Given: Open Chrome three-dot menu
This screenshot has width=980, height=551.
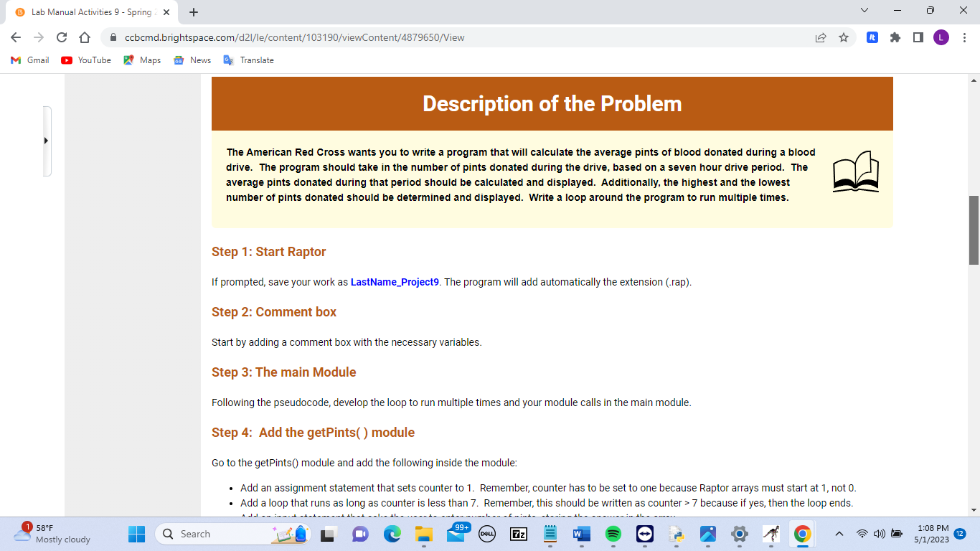Looking at the screenshot, I should 964,37.
